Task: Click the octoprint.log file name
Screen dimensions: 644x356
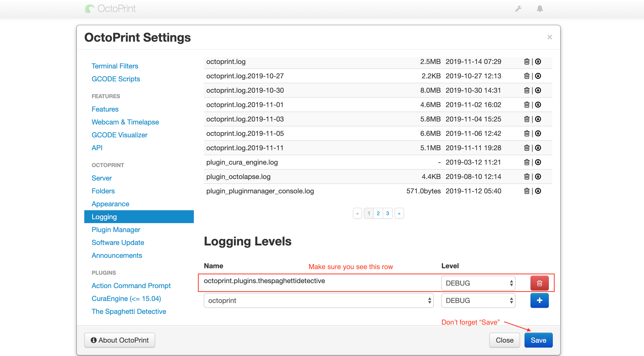Action: 226,61
